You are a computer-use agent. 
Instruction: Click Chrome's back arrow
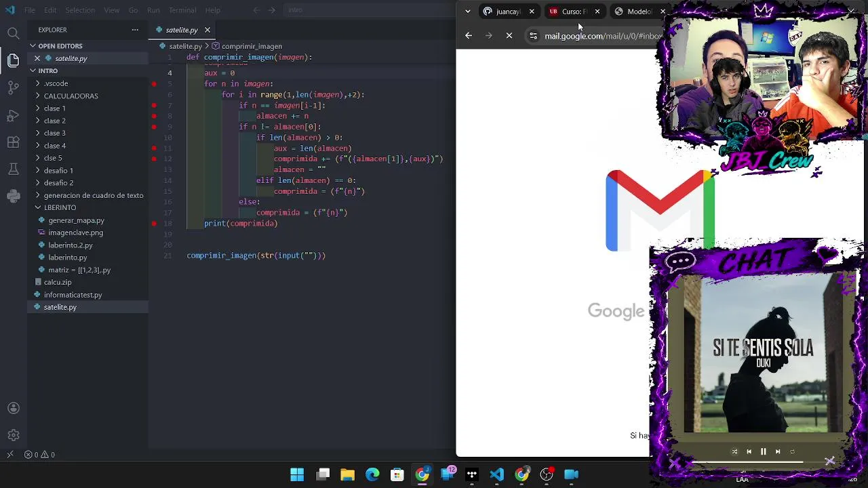tap(469, 36)
